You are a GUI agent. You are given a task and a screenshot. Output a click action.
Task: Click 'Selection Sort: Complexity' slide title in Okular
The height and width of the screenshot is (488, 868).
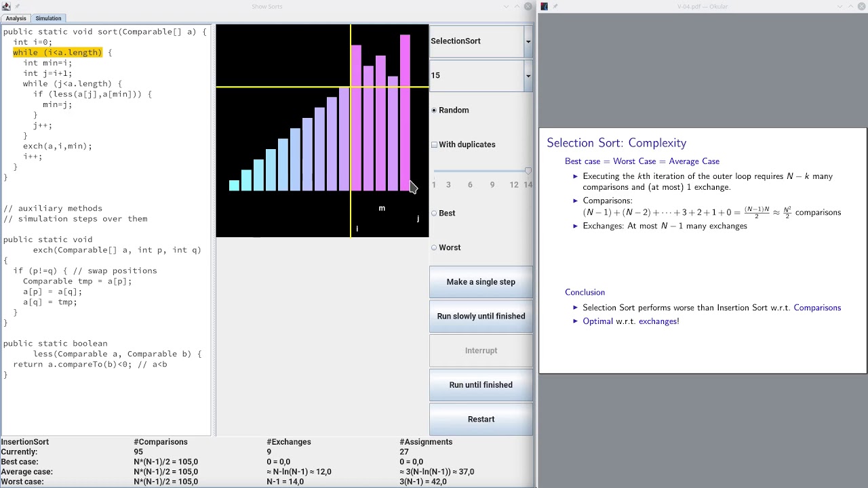point(616,143)
